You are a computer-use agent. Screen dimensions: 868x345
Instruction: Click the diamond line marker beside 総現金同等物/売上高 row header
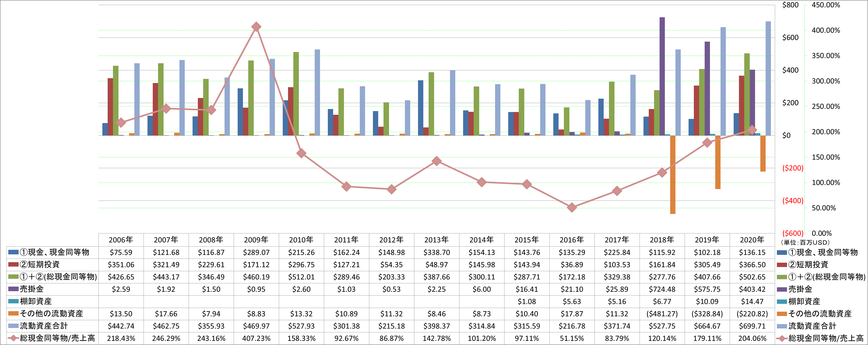click(14, 338)
